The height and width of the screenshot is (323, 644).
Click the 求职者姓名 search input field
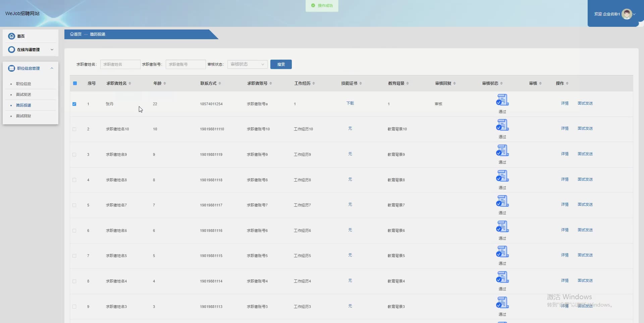[x=120, y=64]
